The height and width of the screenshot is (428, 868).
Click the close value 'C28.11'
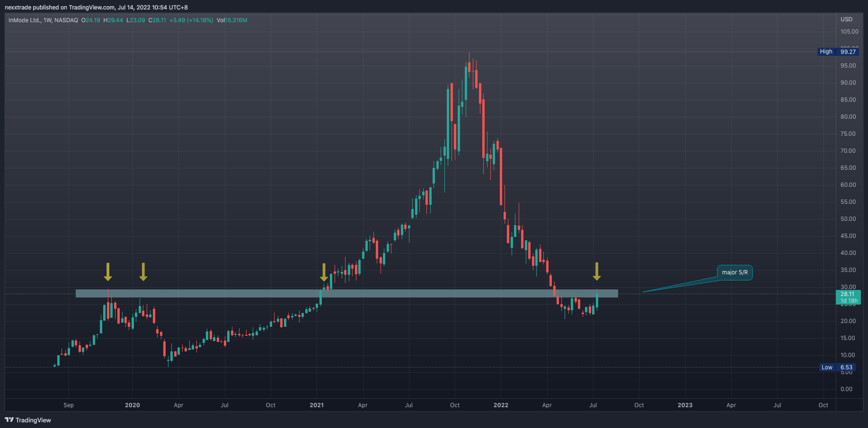(157, 20)
